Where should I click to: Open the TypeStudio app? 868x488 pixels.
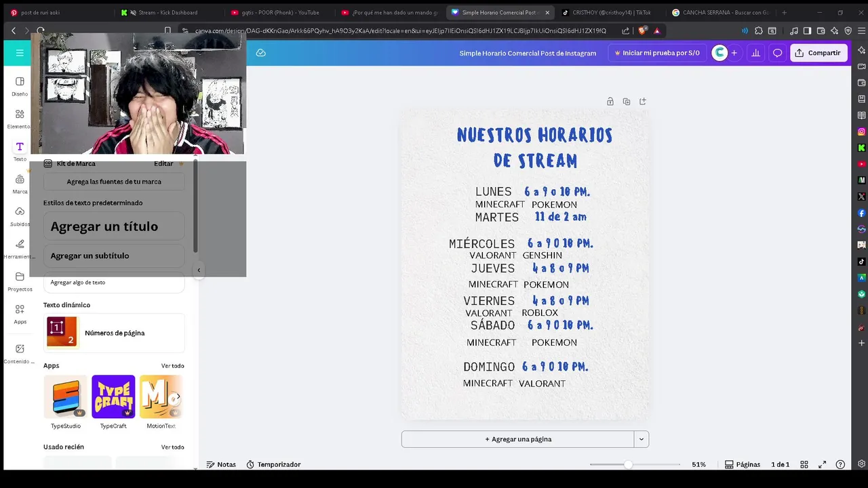66,402
